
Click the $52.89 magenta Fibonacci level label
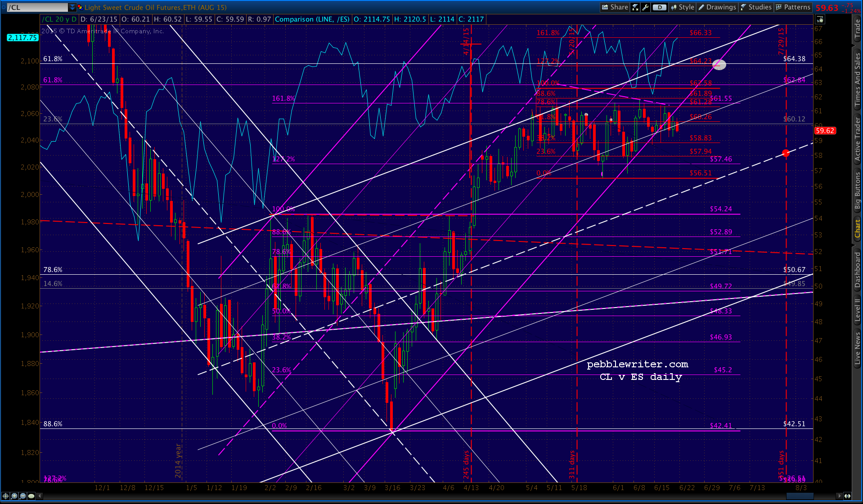[x=721, y=232]
